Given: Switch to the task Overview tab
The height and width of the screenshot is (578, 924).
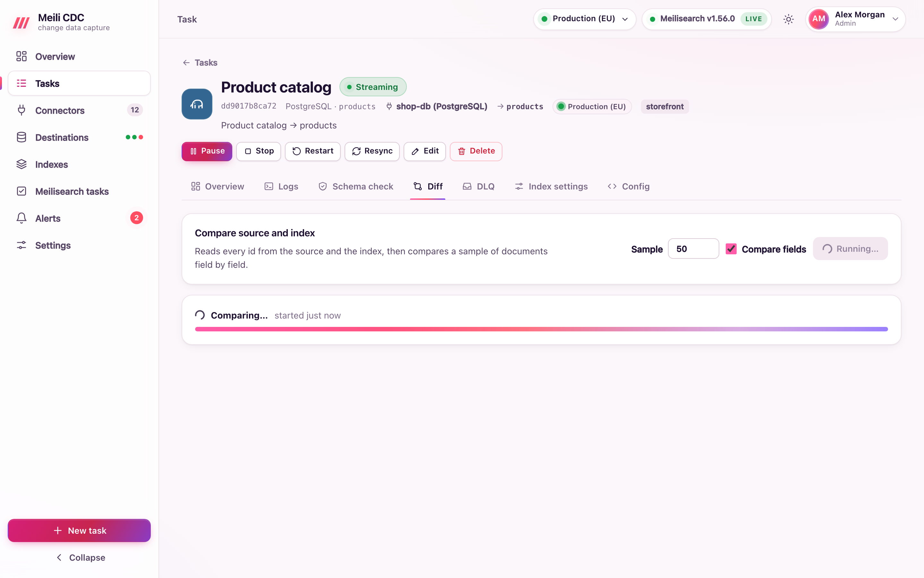Looking at the screenshot, I should (217, 187).
